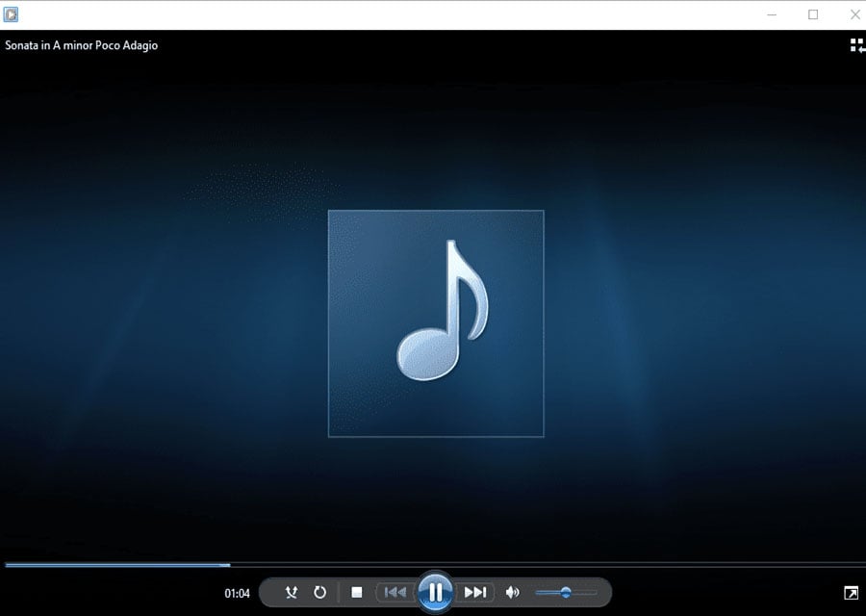The height and width of the screenshot is (616, 866).
Task: Pause the Sonata playback
Action: tap(435, 592)
